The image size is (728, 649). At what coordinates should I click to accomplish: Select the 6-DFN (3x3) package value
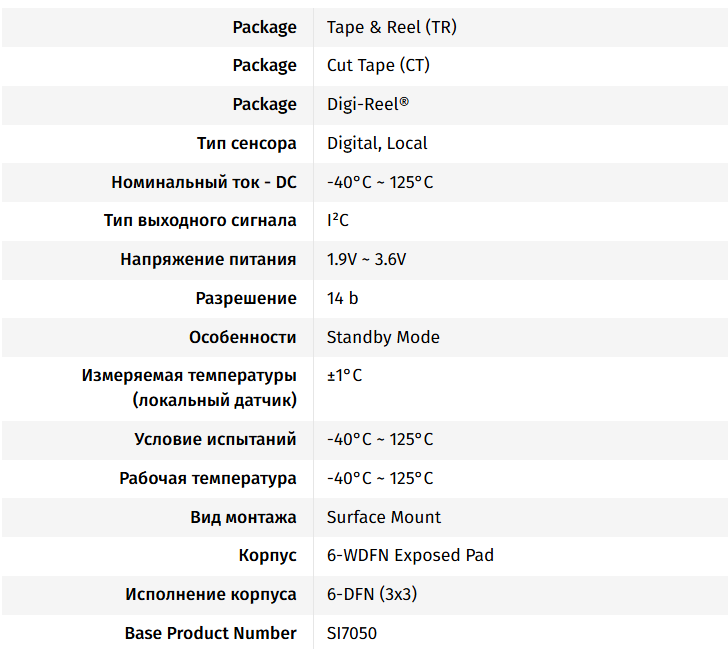[x=372, y=594]
